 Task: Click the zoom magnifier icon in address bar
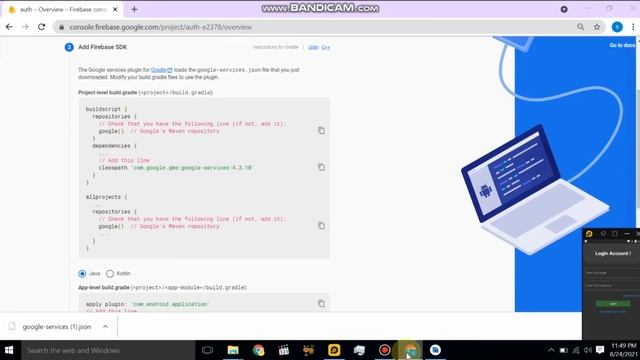(580, 27)
